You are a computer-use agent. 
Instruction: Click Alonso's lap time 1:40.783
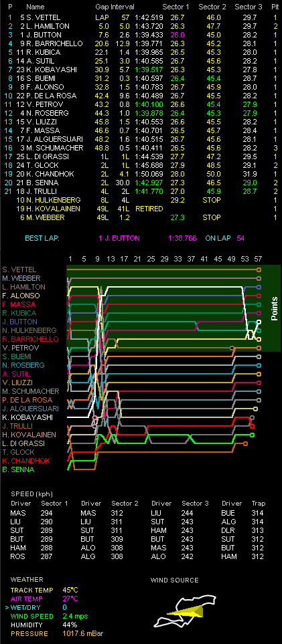[x=149, y=87]
